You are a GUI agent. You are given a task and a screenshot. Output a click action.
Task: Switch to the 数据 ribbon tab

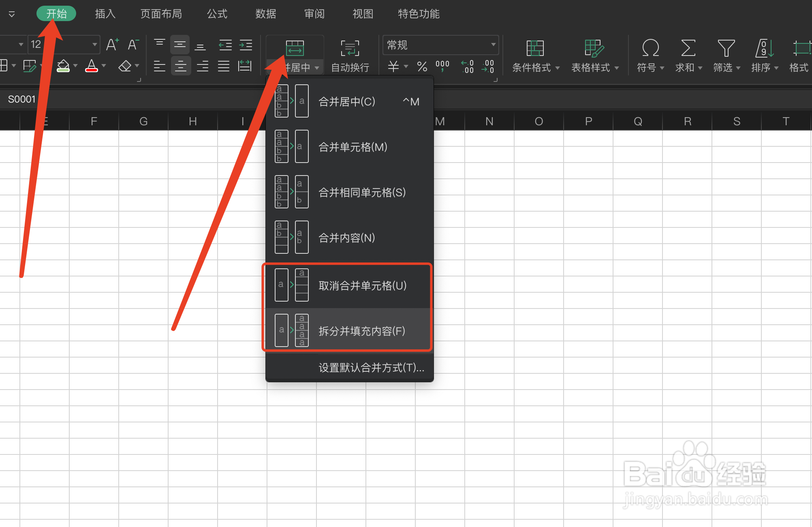point(265,13)
